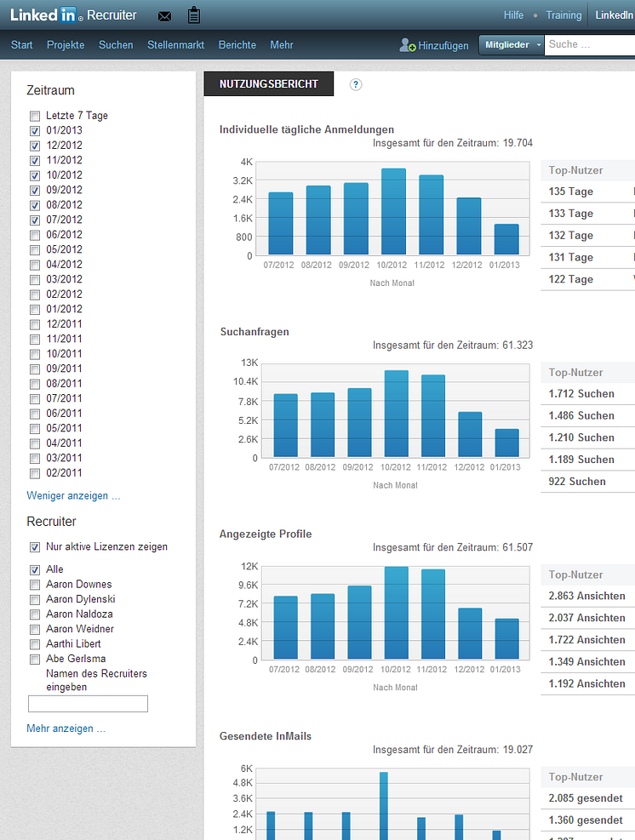Click the 07/2012 bar in Anmeldungen chart
Viewport: 635px width, 840px height.
pos(281,223)
